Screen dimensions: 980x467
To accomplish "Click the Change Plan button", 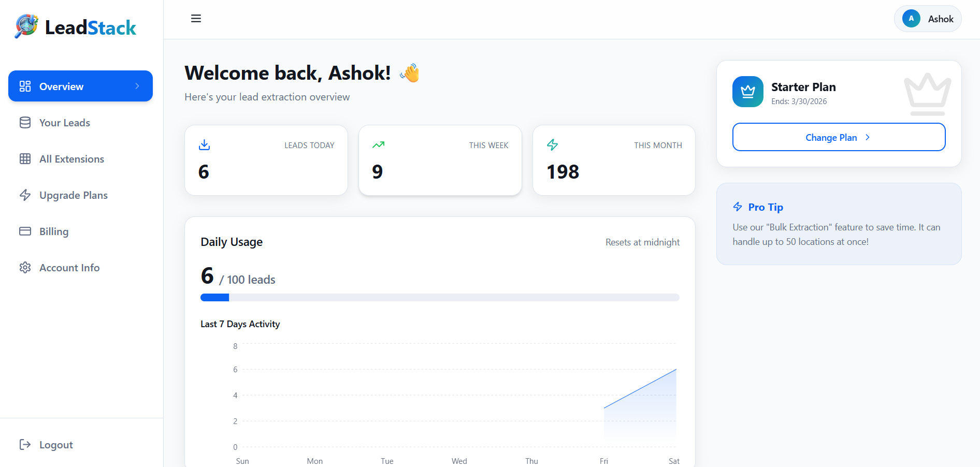I will tap(838, 137).
